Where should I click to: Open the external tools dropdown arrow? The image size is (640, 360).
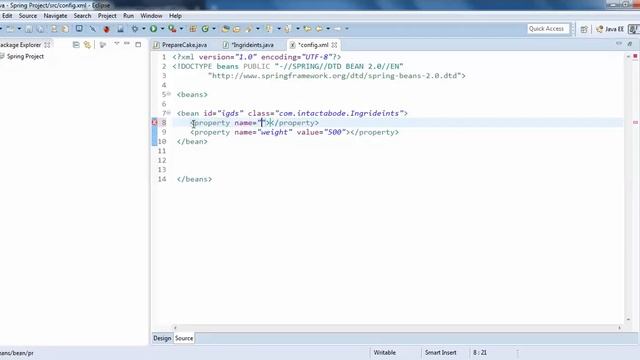point(181,29)
